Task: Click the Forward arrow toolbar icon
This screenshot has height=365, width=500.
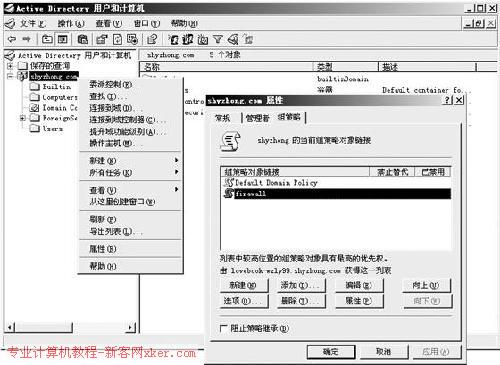Action: pos(26,39)
